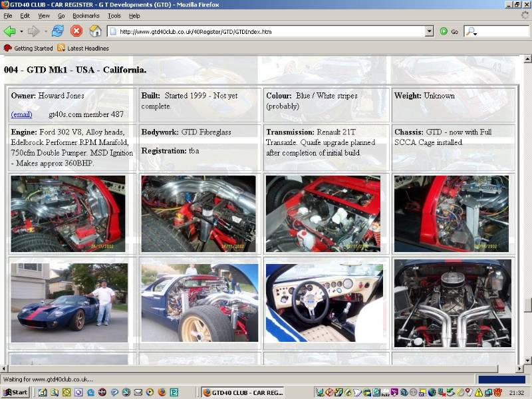
Task: Click the "gt40s.com member 487" text
Action: tap(86, 114)
